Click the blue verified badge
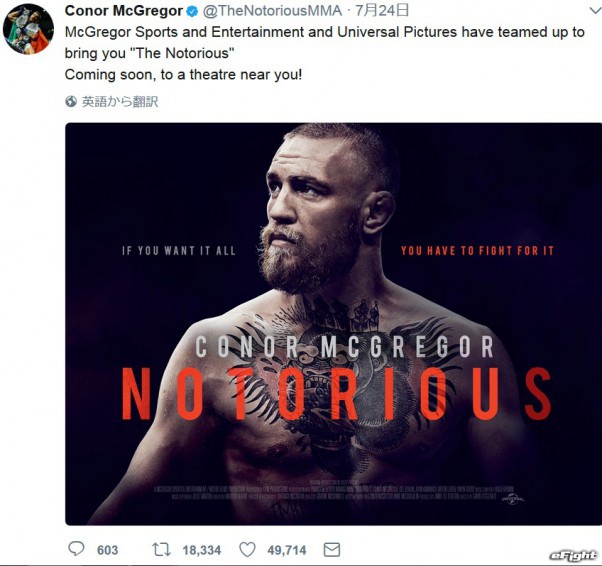The image size is (602, 566). pos(194,11)
